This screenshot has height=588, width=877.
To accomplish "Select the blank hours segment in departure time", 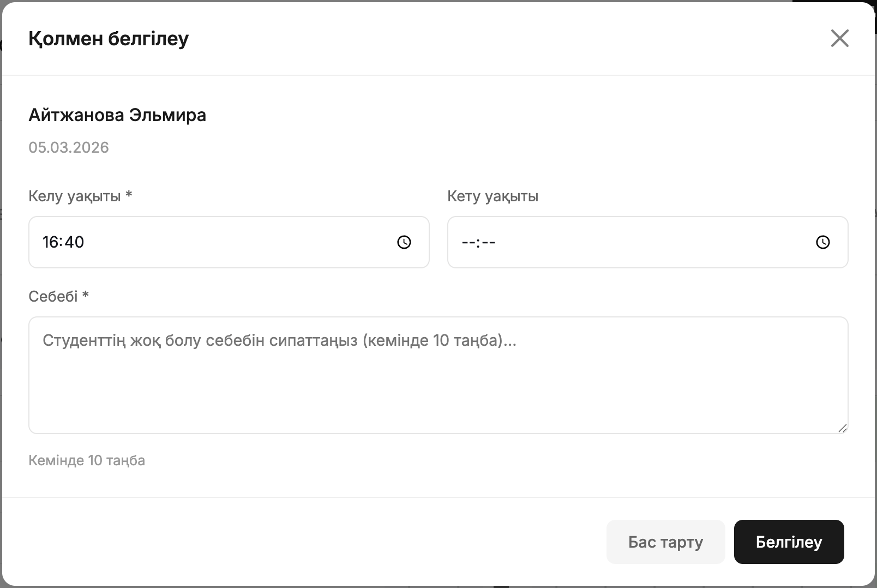I will click(468, 242).
